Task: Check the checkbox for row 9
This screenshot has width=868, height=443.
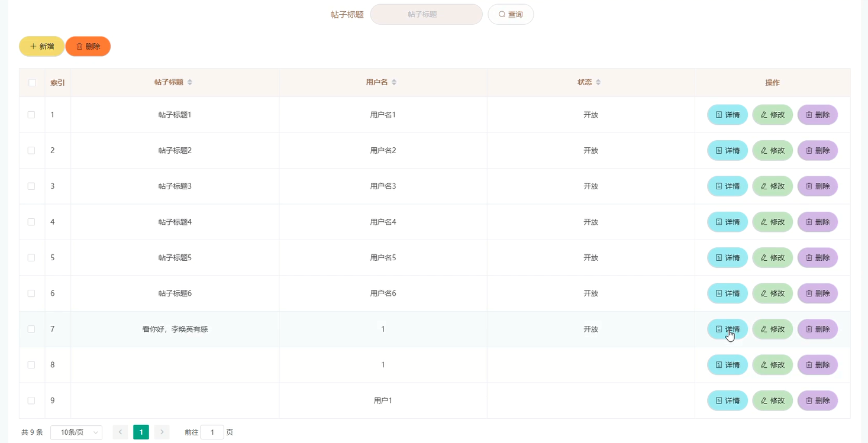Action: point(31,400)
